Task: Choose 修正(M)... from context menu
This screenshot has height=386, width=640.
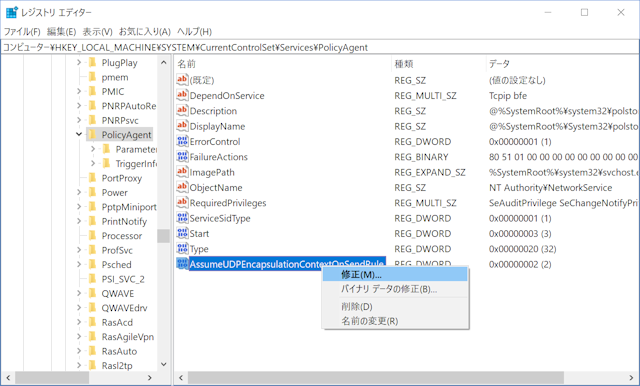Action: [395, 275]
